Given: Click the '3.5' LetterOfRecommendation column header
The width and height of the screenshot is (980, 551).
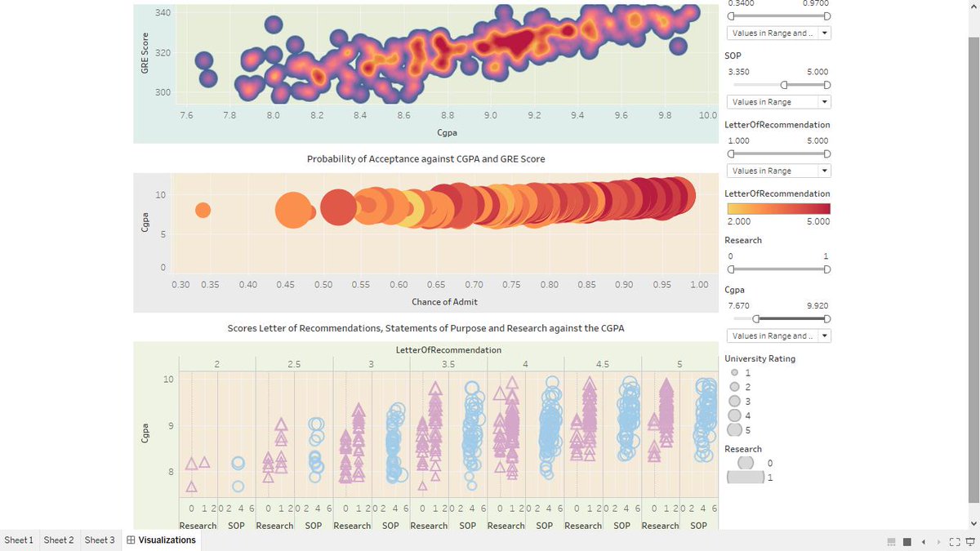Looking at the screenshot, I should (448, 364).
